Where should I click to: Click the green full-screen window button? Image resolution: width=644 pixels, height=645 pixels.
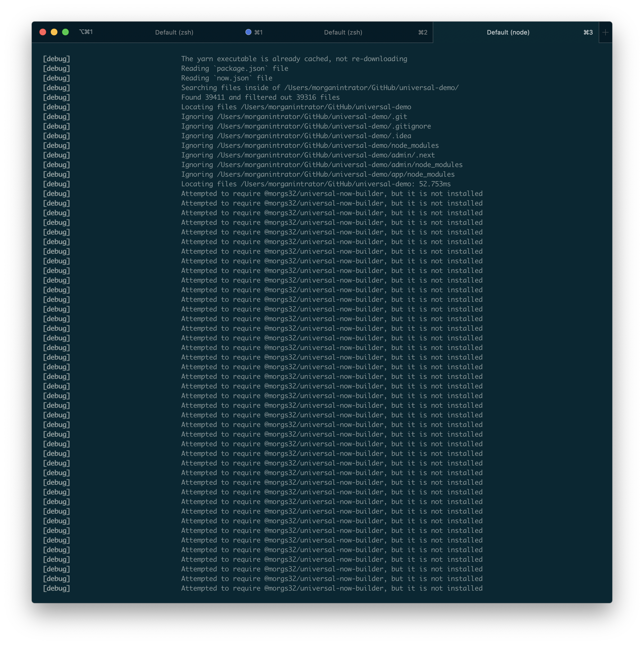pos(65,32)
